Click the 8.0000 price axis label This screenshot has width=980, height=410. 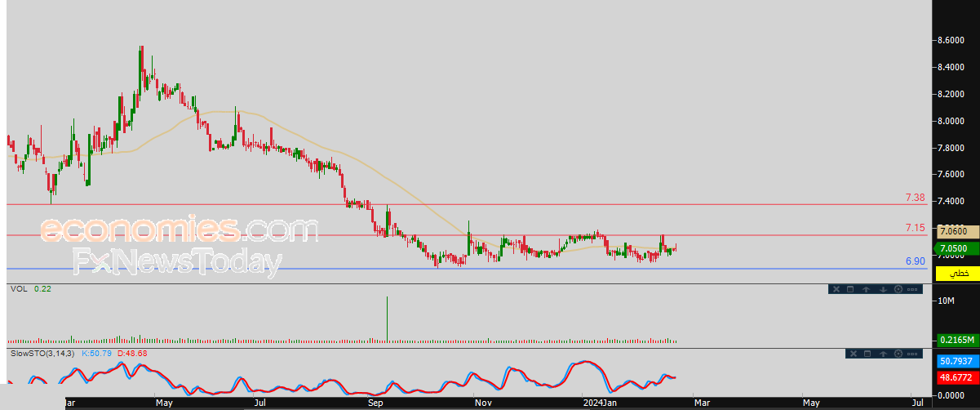[953, 121]
